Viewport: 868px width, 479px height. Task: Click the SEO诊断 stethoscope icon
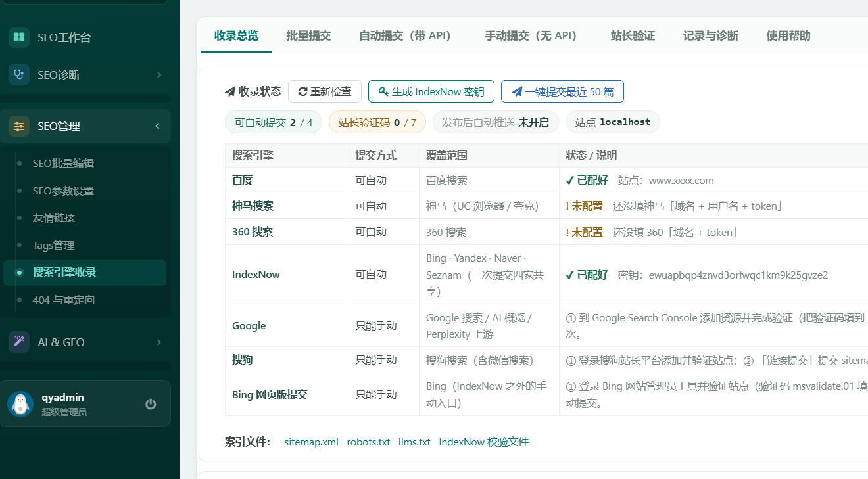pyautogui.click(x=19, y=75)
